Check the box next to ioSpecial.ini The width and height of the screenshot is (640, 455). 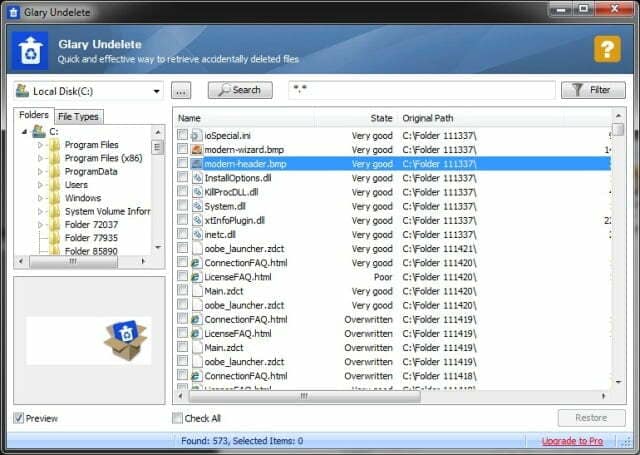182,135
